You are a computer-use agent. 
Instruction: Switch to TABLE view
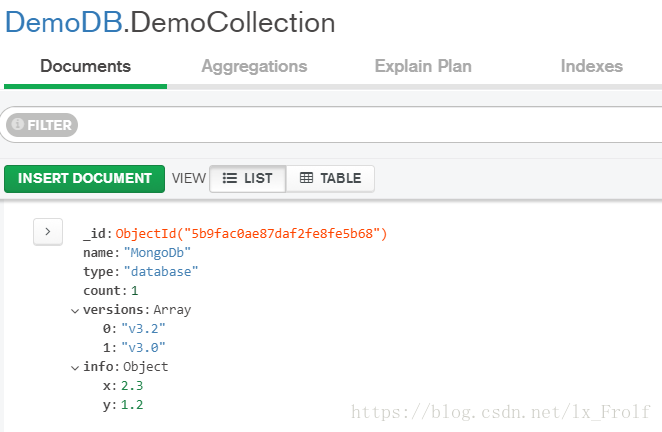330,179
